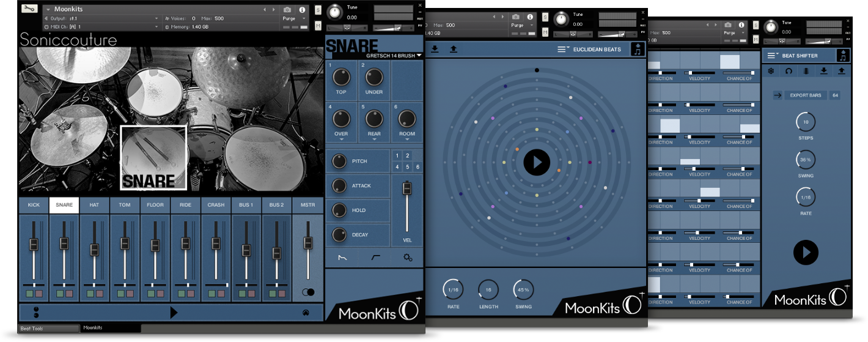The image size is (868, 342).
Task: Click the filter shape icon beside envelope icon
Action: pos(375,258)
